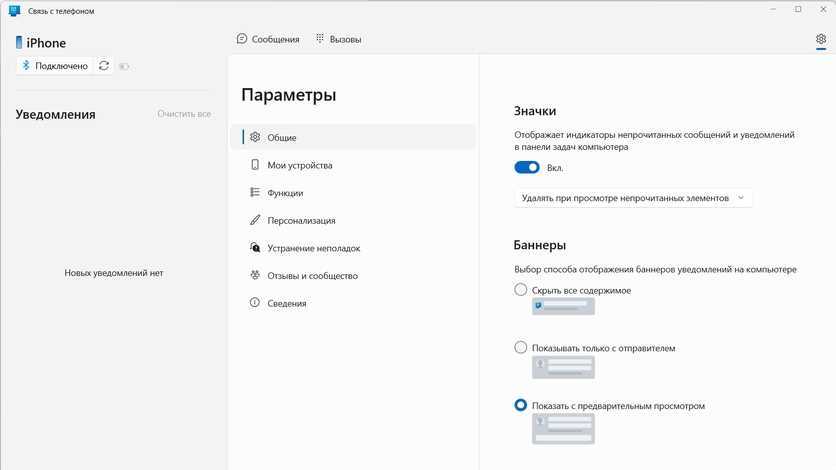836x470 pixels.
Task: Click the battery indicator icon under iPhone
Action: [125, 66]
